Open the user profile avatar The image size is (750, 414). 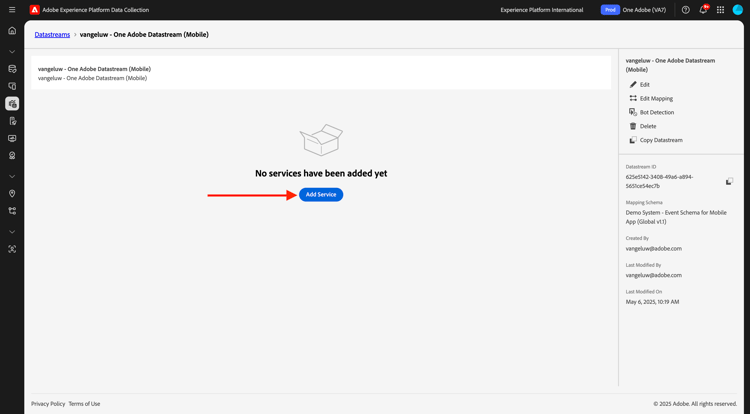738,10
